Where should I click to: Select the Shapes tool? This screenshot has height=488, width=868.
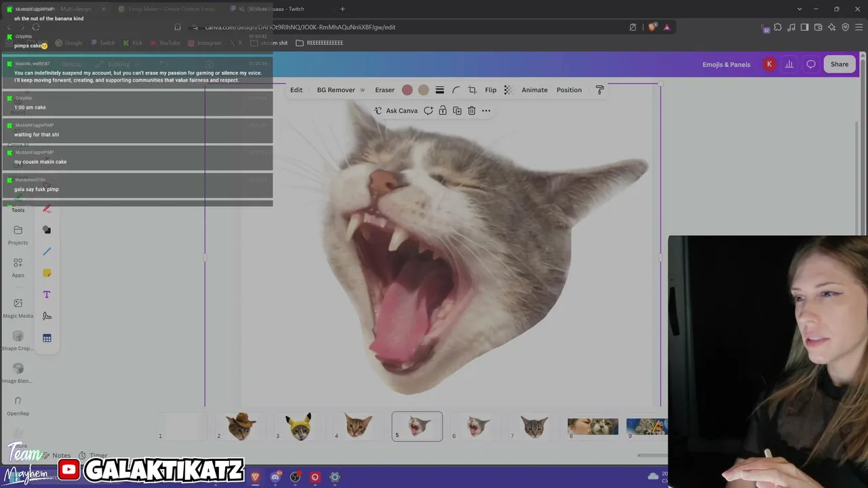coord(47,230)
